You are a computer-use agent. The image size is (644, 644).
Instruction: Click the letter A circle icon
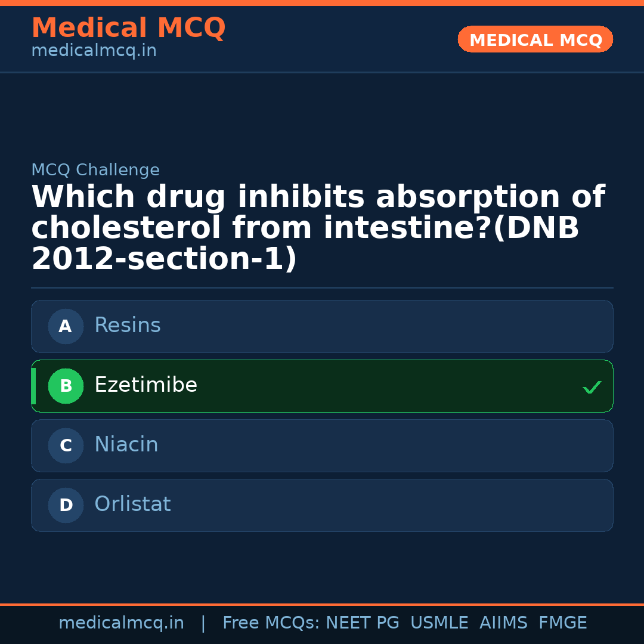coord(66,326)
